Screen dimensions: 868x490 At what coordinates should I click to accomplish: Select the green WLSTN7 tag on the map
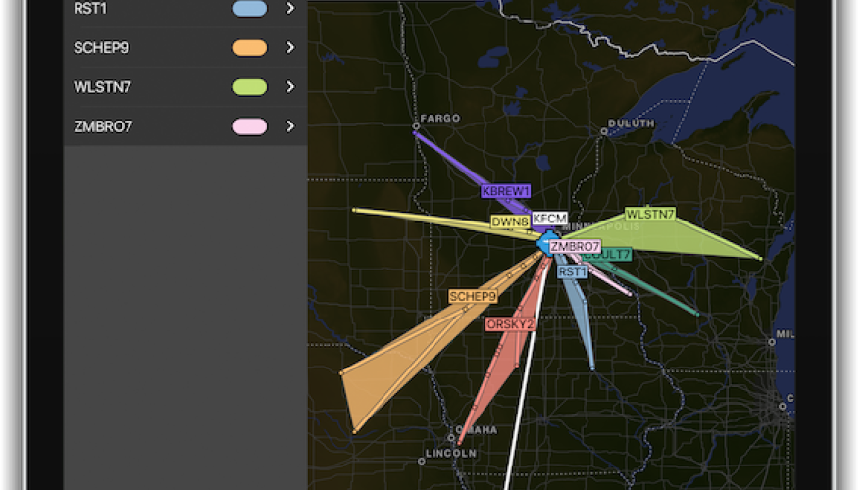tap(650, 214)
